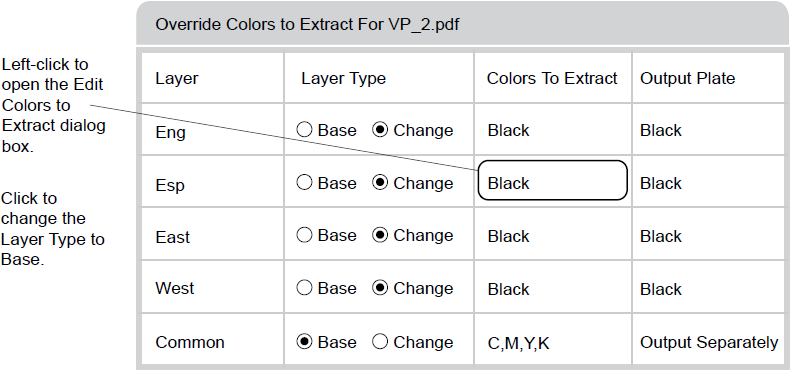Set Esp layer type to Base
Viewport: 791px width, 373px height.
coord(304,183)
